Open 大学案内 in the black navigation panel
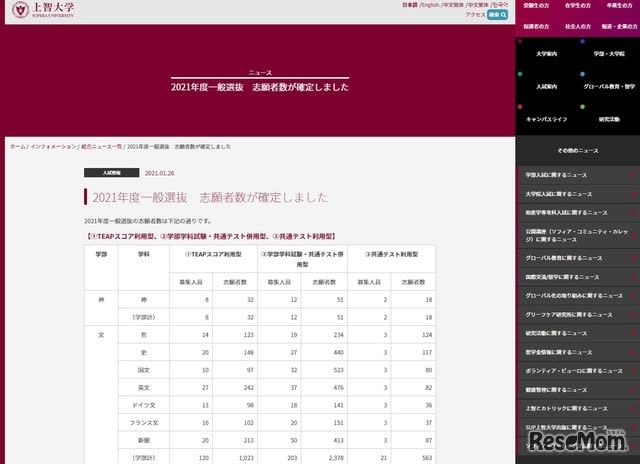 (x=547, y=54)
